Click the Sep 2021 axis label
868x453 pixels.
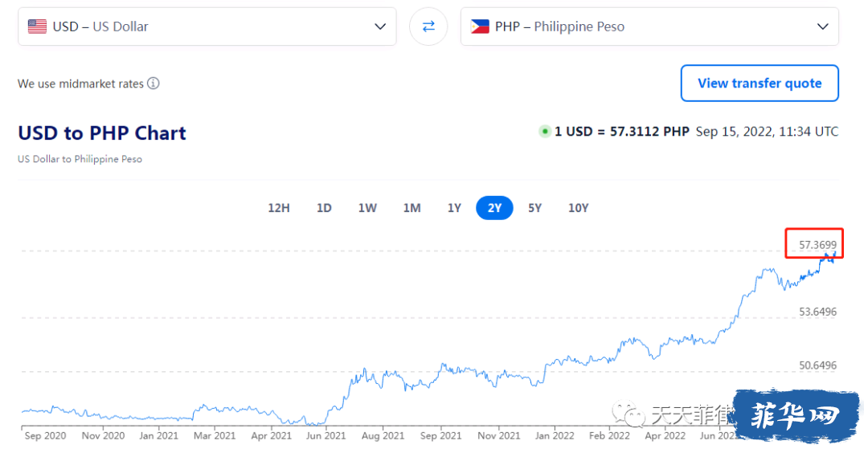click(x=440, y=436)
